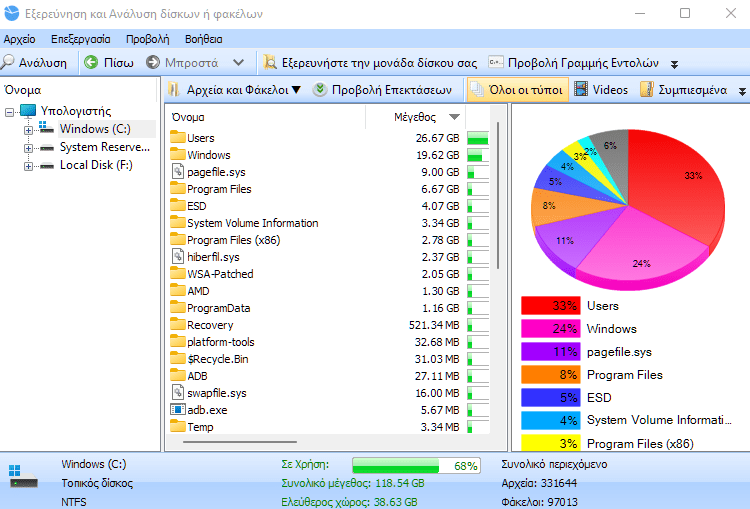Screen dimensions: 750x509
Task: Filter by Συμπιεσμένα archives
Action: click(684, 89)
